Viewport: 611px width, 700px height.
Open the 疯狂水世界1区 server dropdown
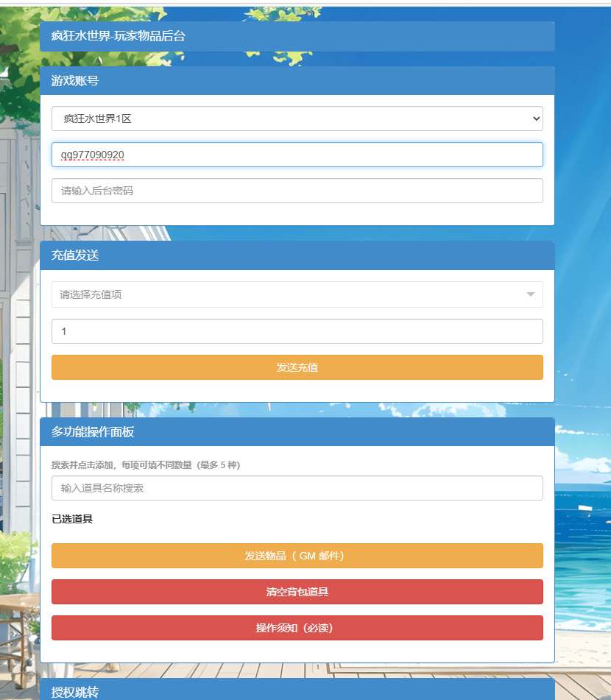tap(297, 119)
